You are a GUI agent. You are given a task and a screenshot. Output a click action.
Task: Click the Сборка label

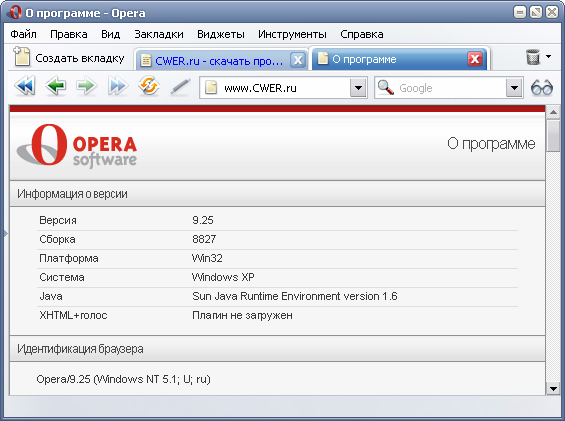tap(57, 239)
